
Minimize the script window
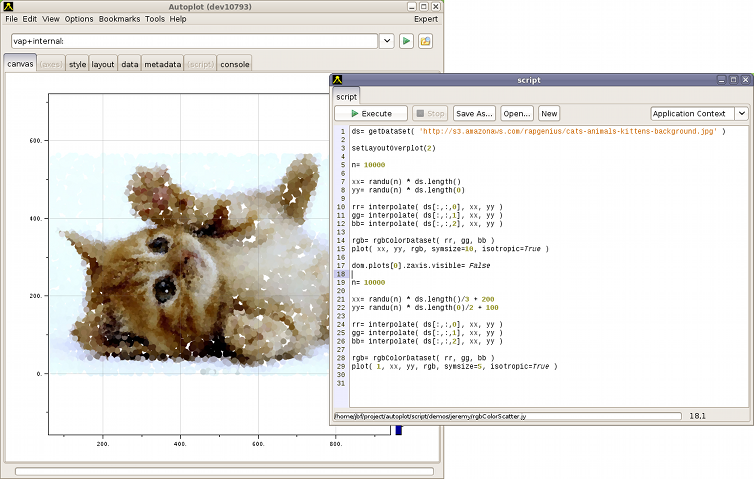721,80
